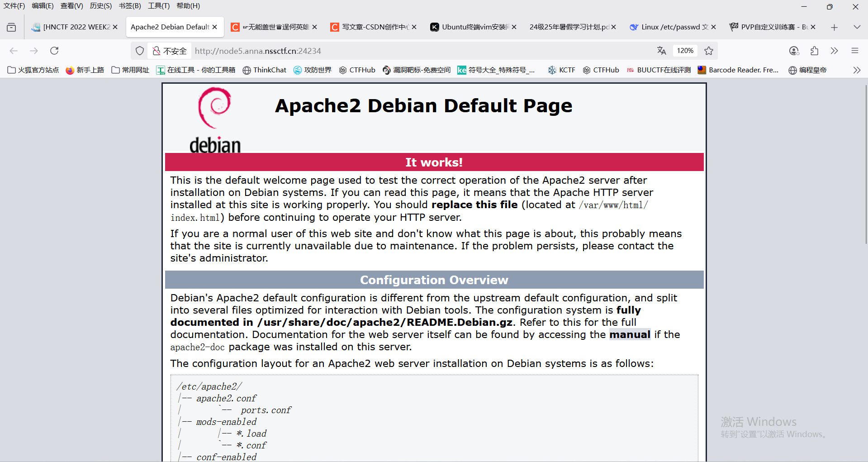
Task: Click the insecure connection padlock icon
Action: [x=156, y=51]
